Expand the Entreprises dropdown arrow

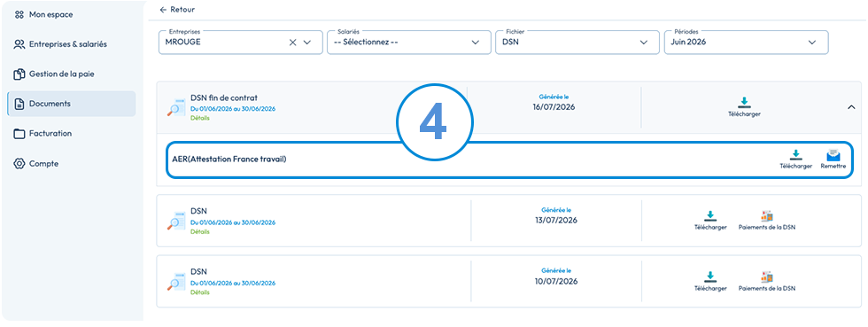point(307,43)
